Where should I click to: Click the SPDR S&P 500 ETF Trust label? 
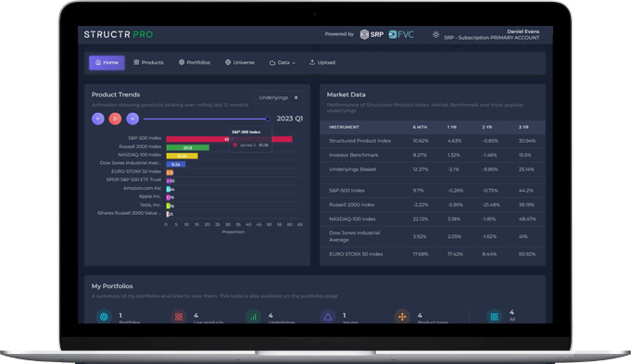(x=133, y=180)
